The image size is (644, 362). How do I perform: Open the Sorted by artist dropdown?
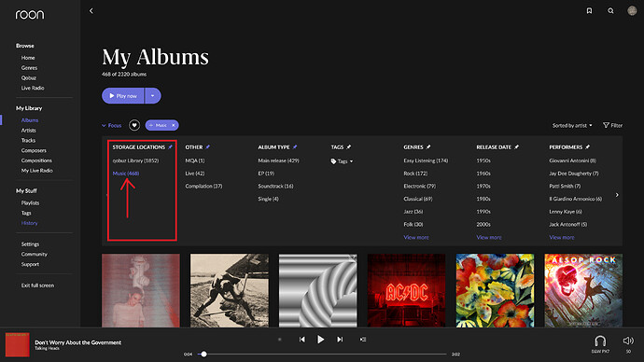(572, 126)
